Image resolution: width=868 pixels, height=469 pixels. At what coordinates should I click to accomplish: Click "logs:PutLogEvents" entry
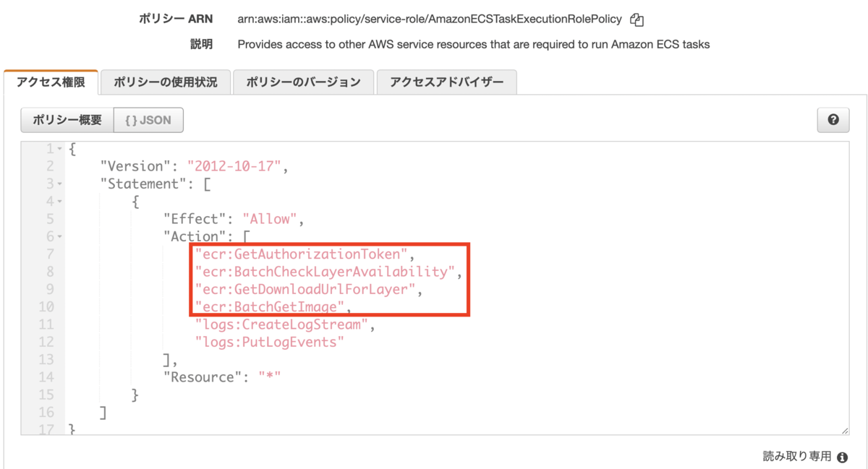click(270, 342)
